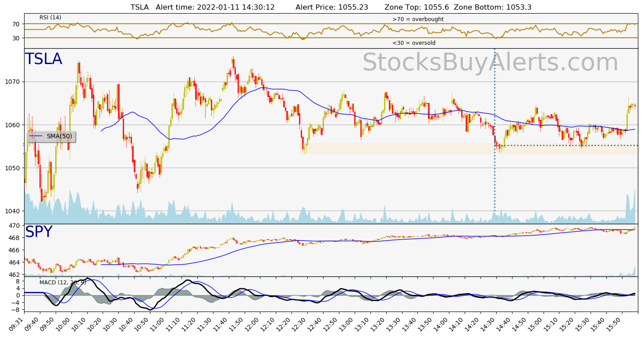
Task: Click the Zone Bottom 1053.3 text
Action: [x=493, y=7]
